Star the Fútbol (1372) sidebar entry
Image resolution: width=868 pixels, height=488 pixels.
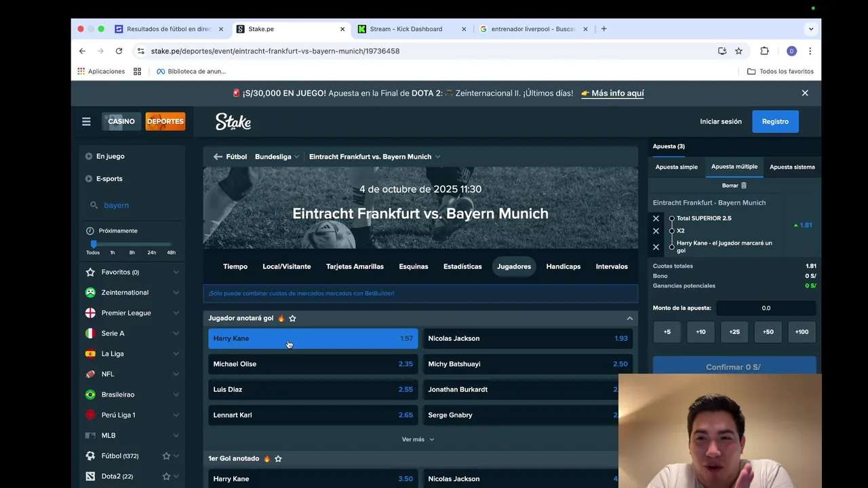point(166,456)
